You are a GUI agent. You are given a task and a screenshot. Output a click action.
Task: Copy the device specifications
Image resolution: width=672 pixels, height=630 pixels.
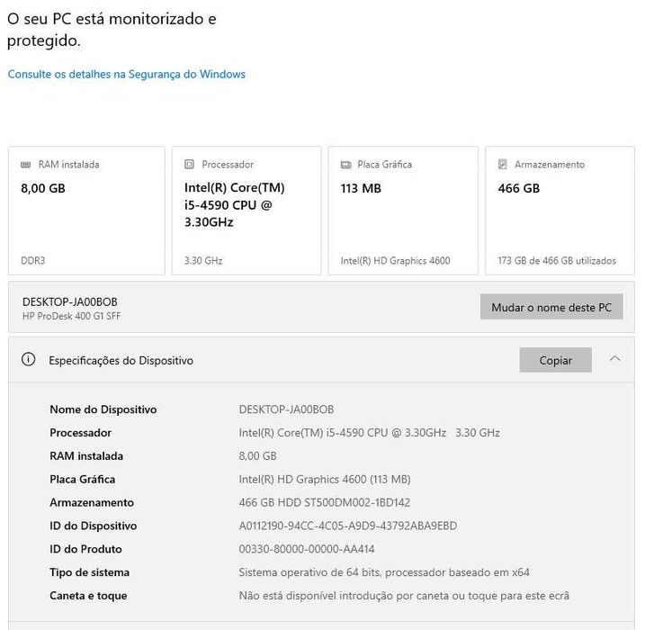(x=555, y=360)
